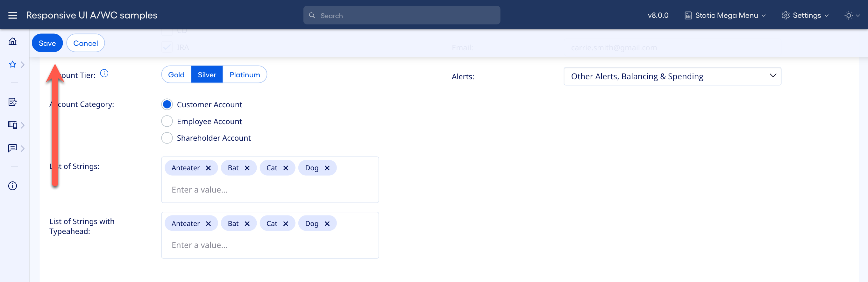The image size is (868, 282).
Task: Click the star favorites icon in sidebar
Action: (x=12, y=64)
